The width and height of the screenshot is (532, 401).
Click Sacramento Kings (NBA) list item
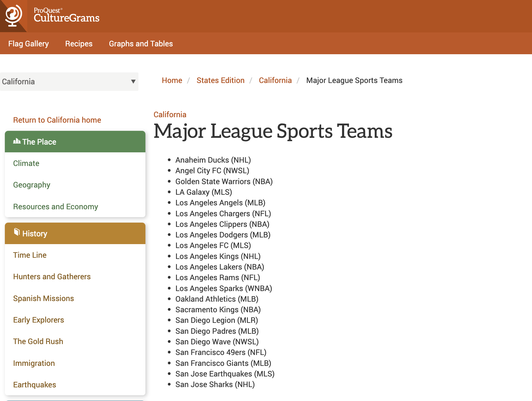click(218, 310)
